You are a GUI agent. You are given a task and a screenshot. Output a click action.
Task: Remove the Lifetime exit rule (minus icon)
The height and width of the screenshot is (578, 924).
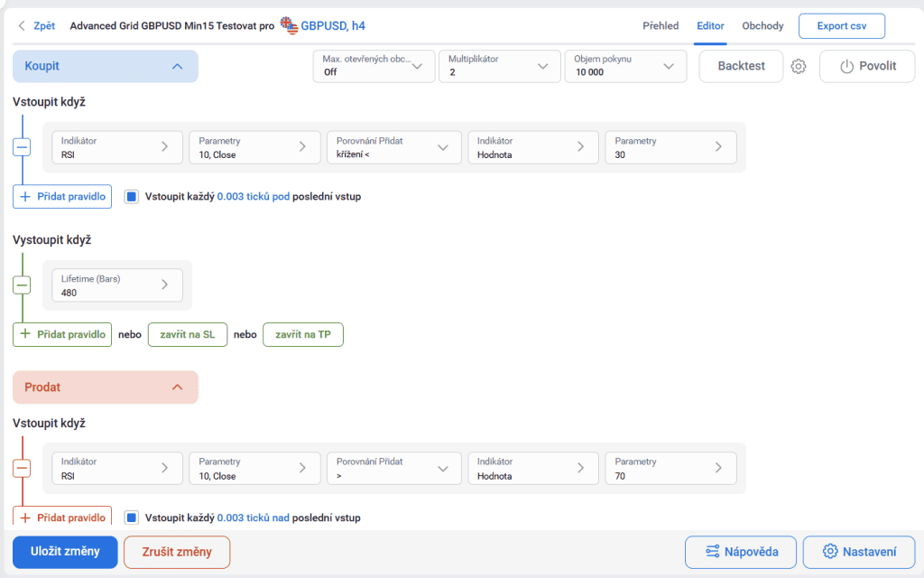pyautogui.click(x=22, y=285)
